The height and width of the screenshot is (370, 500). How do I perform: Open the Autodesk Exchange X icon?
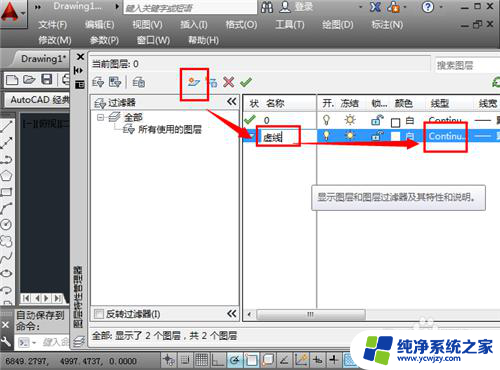pyautogui.click(x=376, y=7)
